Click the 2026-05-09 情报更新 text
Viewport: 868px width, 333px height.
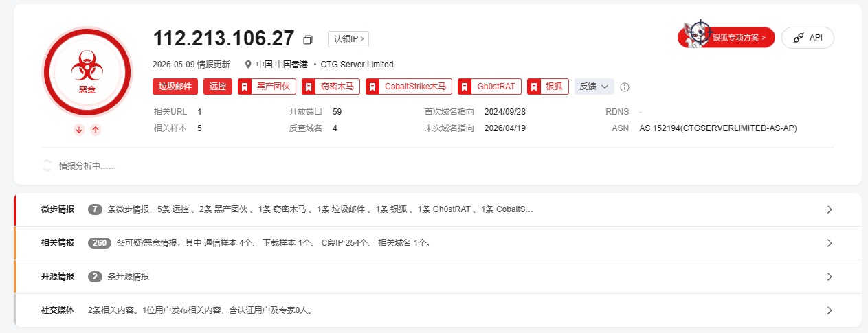coord(191,65)
